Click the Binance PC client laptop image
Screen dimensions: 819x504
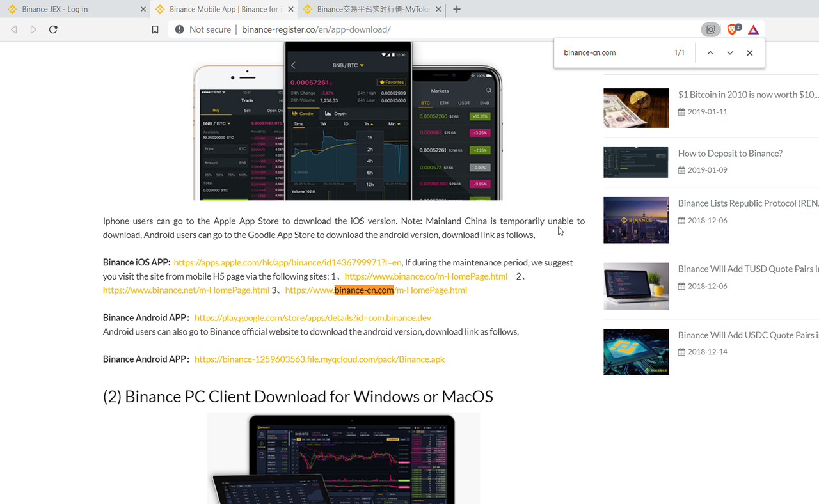344,458
